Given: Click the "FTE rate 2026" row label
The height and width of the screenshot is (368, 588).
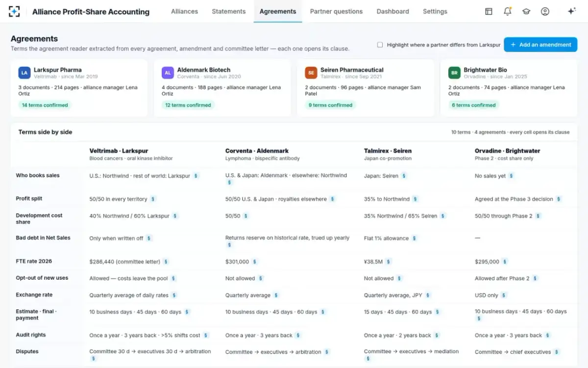Looking at the screenshot, I should (34, 261).
